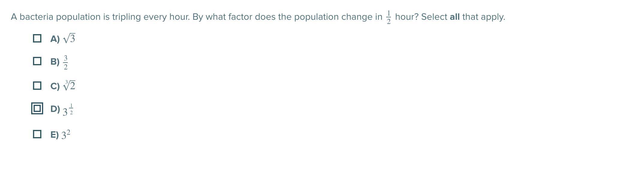Click the 3 to the one-half power expression
Image resolution: width=644 pixels, height=182 pixels.
tap(68, 110)
